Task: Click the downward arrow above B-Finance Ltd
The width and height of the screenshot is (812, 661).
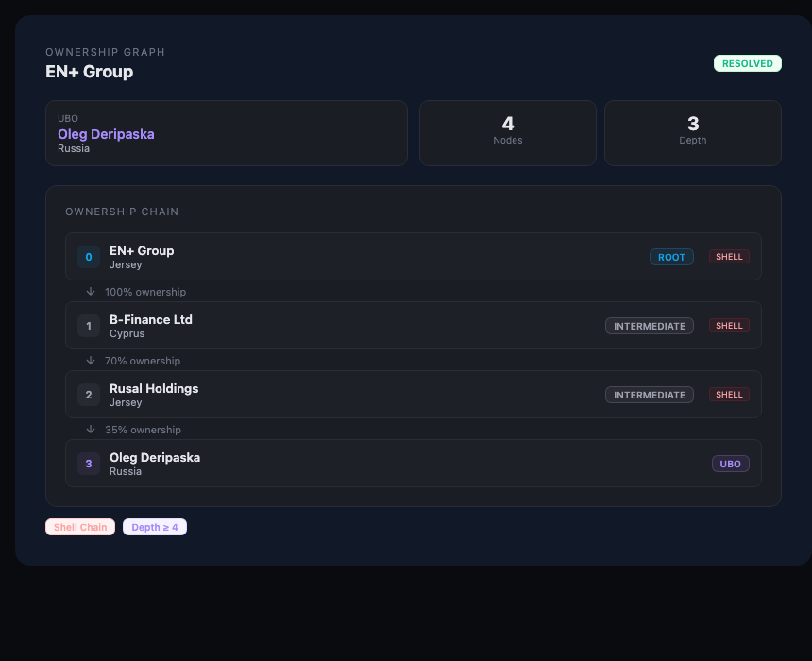Action: 91,291
